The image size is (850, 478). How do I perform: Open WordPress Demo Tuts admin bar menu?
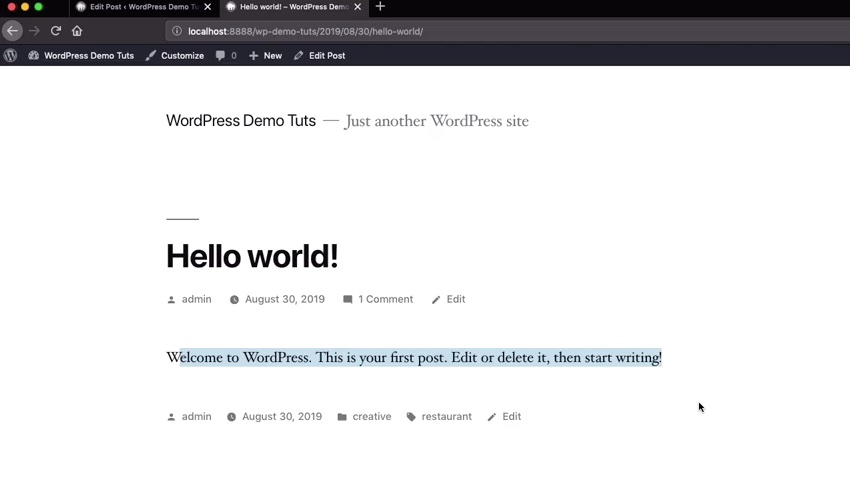click(x=89, y=55)
